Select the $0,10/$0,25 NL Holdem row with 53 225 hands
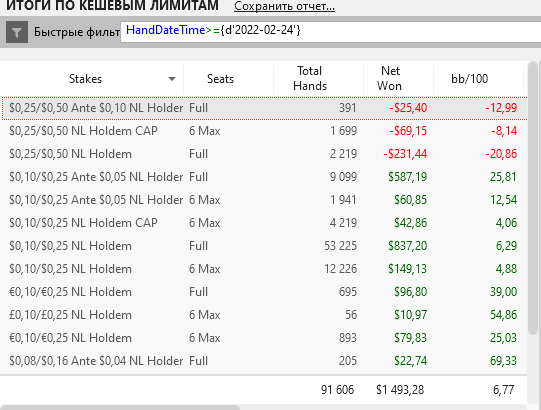The width and height of the screenshot is (541, 410). [x=265, y=246]
